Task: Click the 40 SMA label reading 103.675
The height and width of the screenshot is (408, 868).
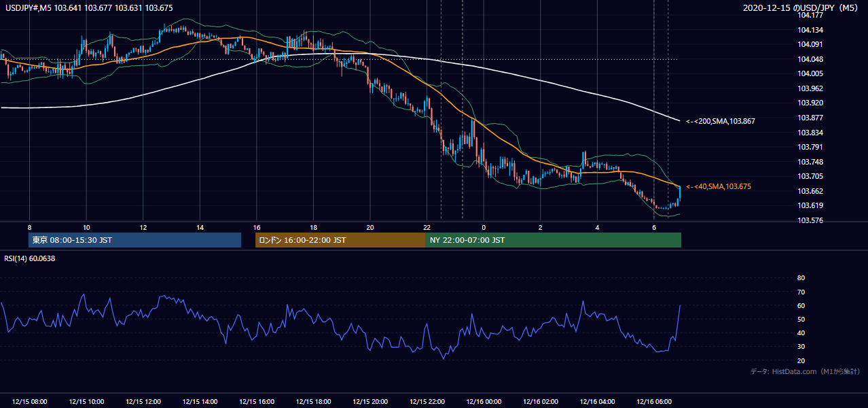Action: (718, 186)
